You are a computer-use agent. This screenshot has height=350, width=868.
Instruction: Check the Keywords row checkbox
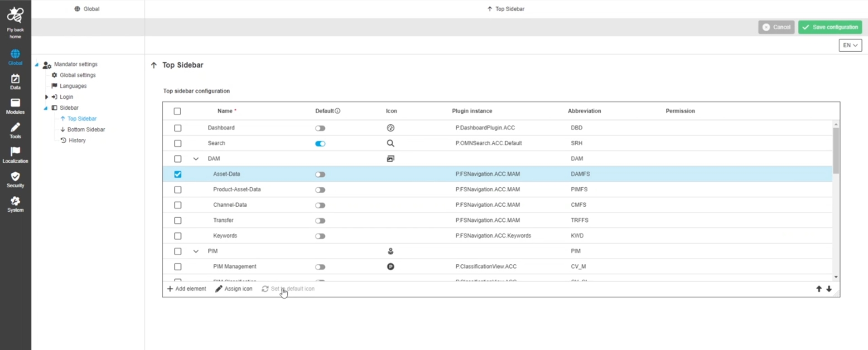point(178,236)
